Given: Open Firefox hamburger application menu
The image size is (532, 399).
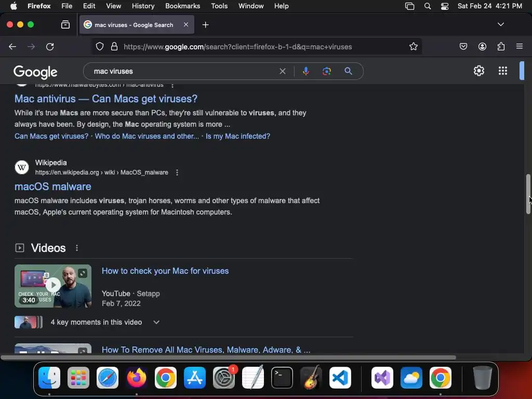Looking at the screenshot, I should tap(519, 46).
